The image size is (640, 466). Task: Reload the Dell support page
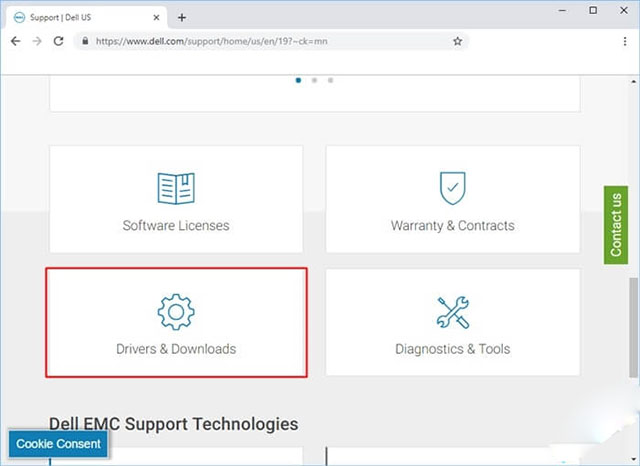59,41
